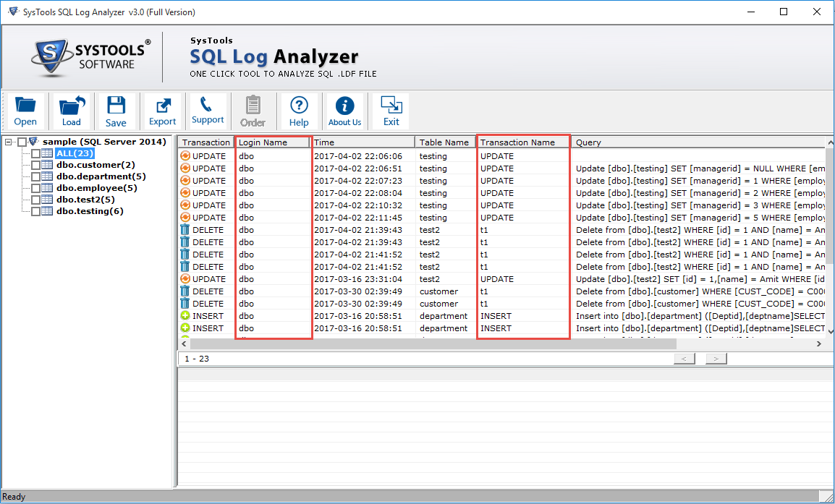
Task: Select the dbo.testing(6) tree item
Action: [90, 211]
